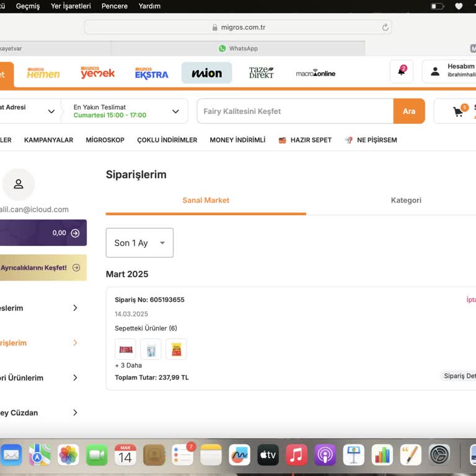Screen dimensions: 476x476
Task: Reload the page with the refresh icon
Action: tap(386, 27)
